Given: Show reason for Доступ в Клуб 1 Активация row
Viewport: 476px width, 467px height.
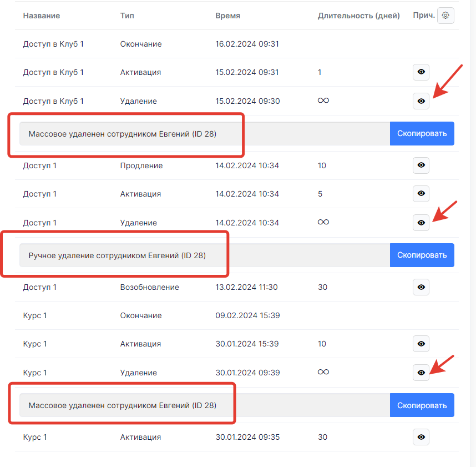Looking at the screenshot, I should pyautogui.click(x=421, y=72).
